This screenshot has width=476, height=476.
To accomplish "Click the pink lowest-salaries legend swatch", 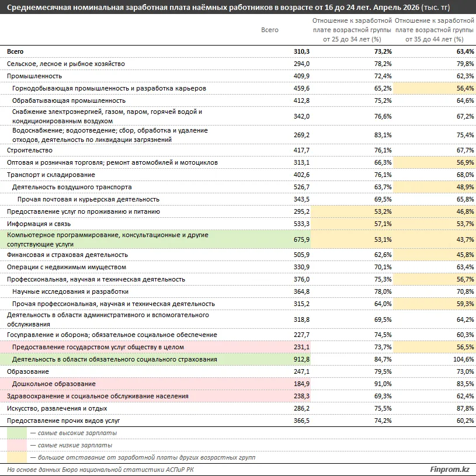I will click(x=17, y=446).
